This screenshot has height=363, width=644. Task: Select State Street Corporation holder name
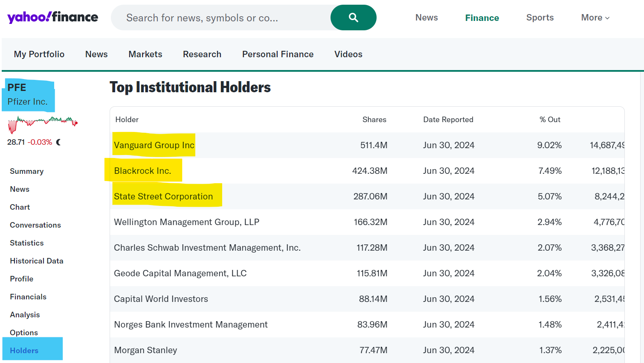pos(163,196)
